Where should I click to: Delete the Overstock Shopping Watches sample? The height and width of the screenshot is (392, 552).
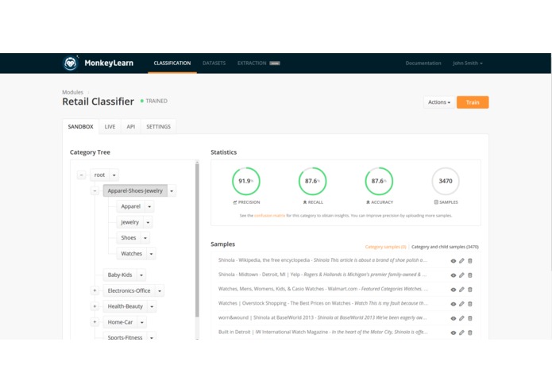click(470, 304)
